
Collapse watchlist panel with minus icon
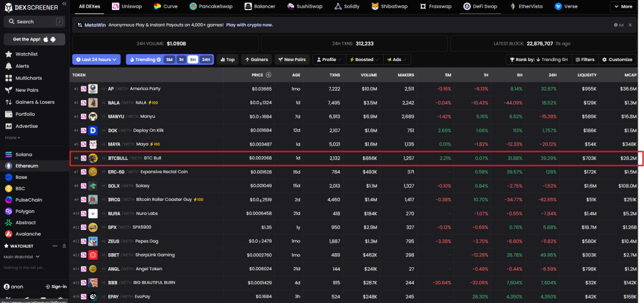click(x=55, y=246)
